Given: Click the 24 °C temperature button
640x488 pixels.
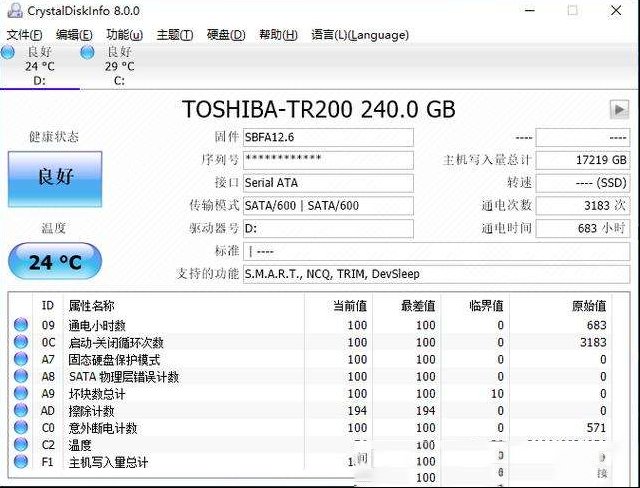Looking at the screenshot, I should click(x=55, y=261).
